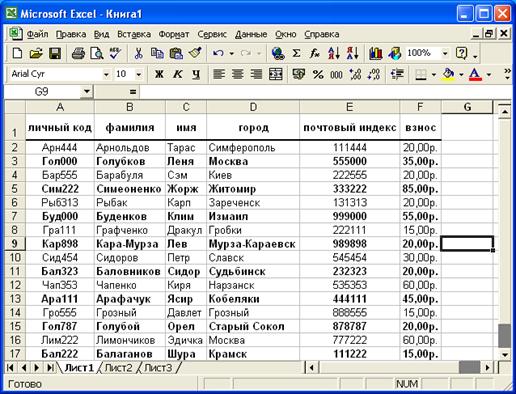The height and width of the screenshot is (394, 516).
Task: Select cell with Кара-Мурза surname
Action: pos(130,244)
